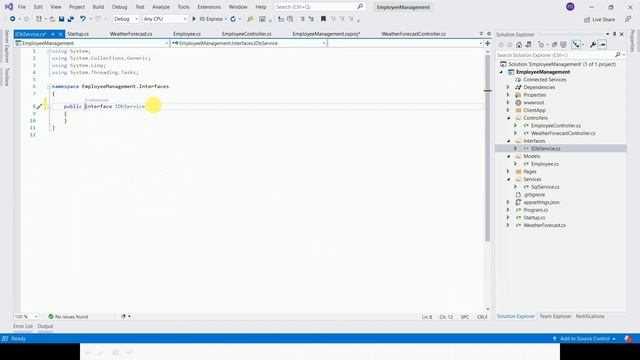Screen dimensions: 640x360
Task: Select SqlService.cs in Solution Explorer
Action: (x=545, y=187)
